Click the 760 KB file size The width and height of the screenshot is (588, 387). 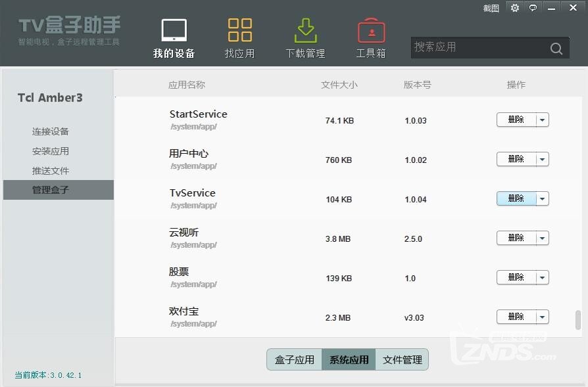click(339, 160)
